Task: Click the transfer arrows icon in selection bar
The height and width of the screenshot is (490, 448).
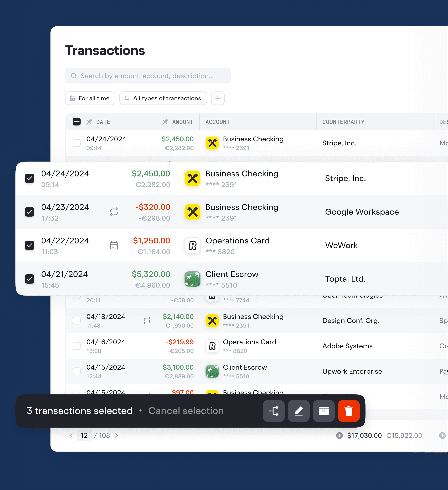Action: tap(273, 411)
